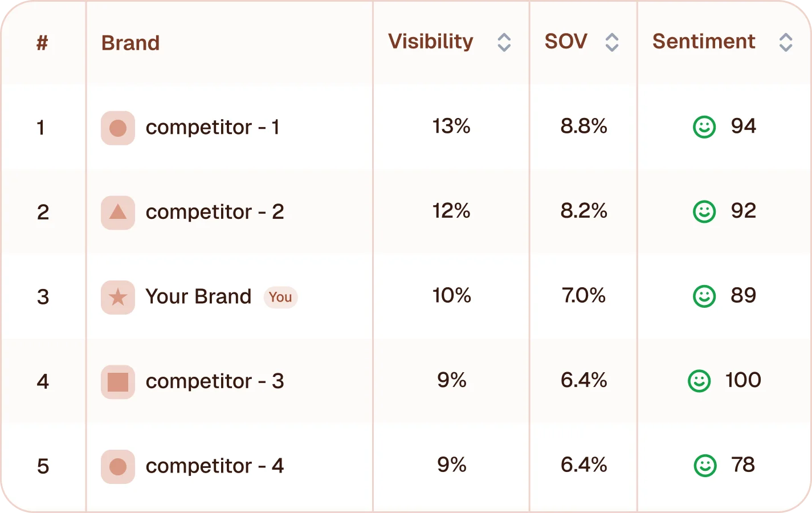
Task: Click the circle icon for competitor - 1
Action: (118, 128)
